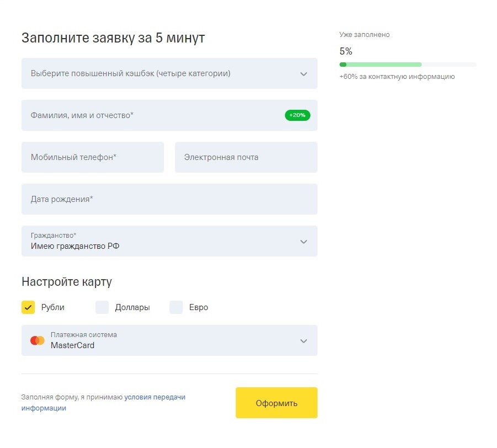Screen dimensions: 497x448
Task: Click the Дата рождения field
Action: pyautogui.click(x=169, y=199)
